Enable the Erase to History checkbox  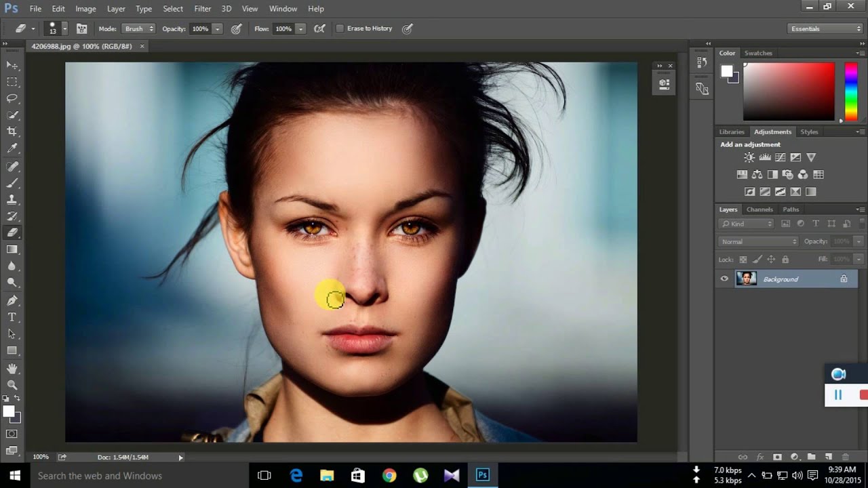[340, 28]
